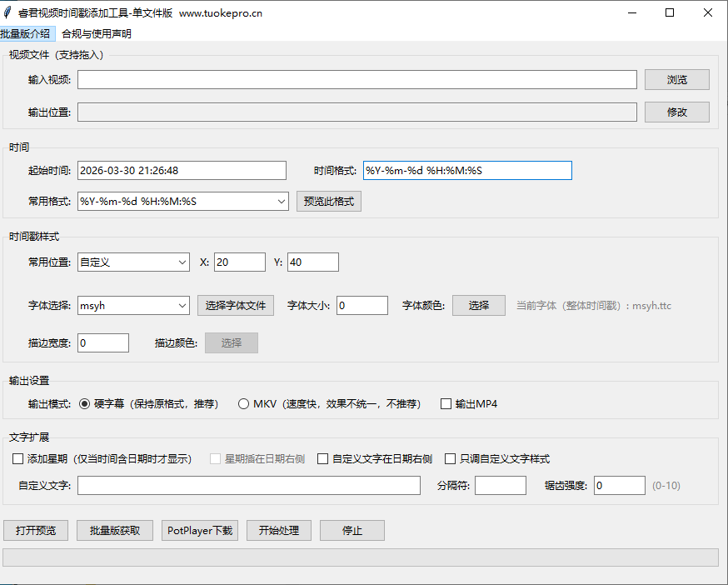Viewport: 728px width, 585px height.
Task: Click the feather app icon in title bar
Action: click(x=8, y=13)
